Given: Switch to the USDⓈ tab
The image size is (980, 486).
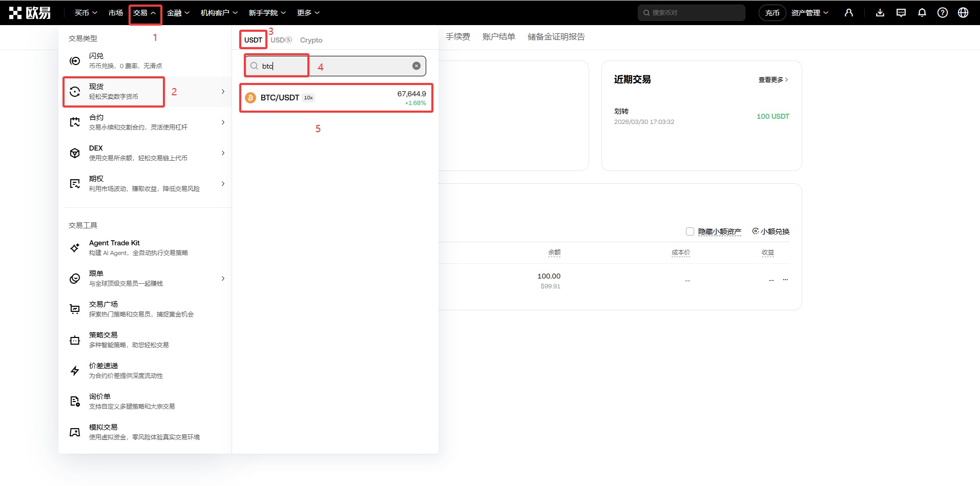Looking at the screenshot, I should pyautogui.click(x=281, y=40).
